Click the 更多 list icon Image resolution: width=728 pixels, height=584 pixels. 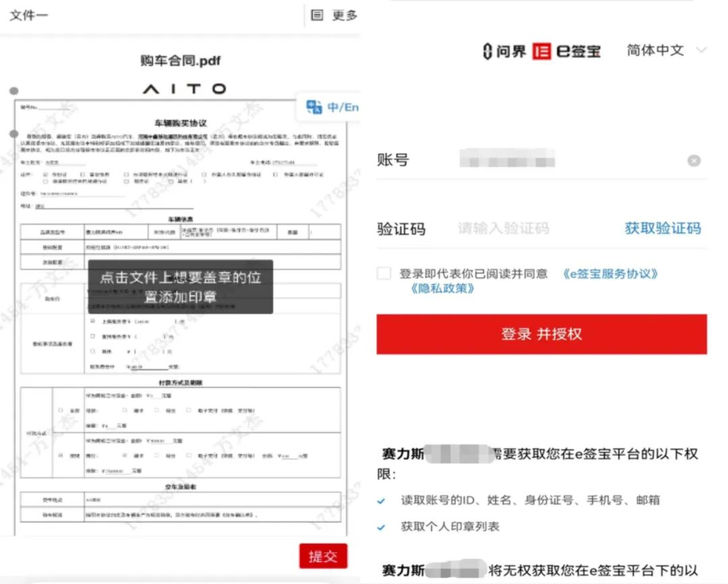click(317, 15)
